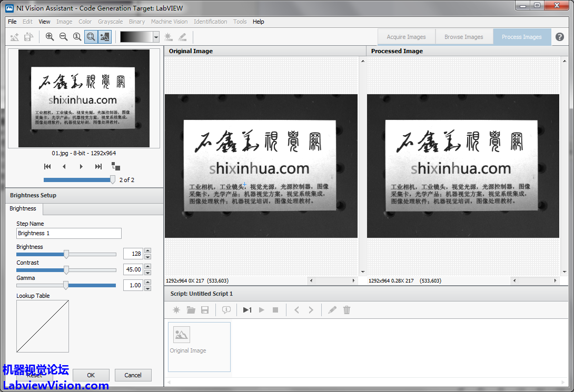Click the Step Name text field
The height and width of the screenshot is (392, 574).
[68, 233]
